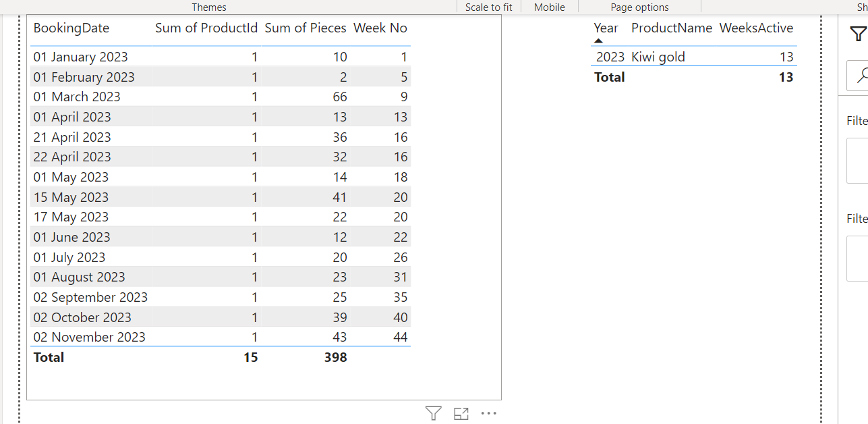
Task: Select the 01 August 2023 cell
Action: [79, 277]
